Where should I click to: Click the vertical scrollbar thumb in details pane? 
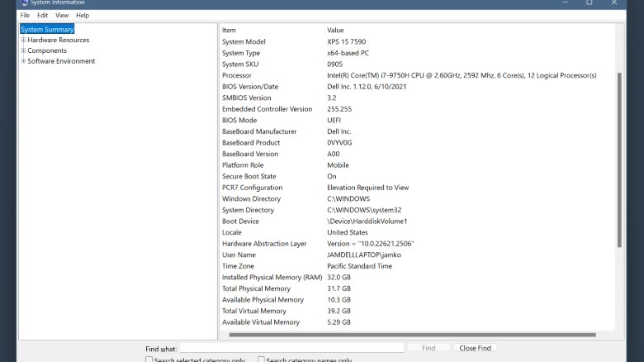point(619,160)
